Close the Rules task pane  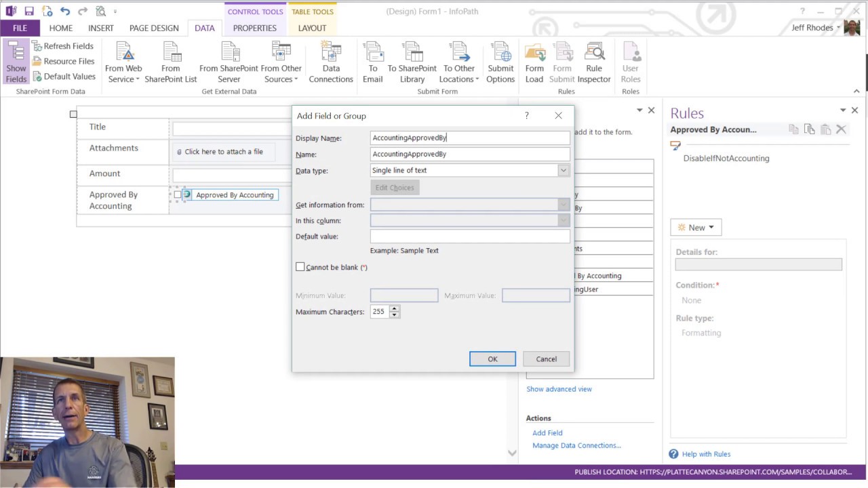pos(854,110)
